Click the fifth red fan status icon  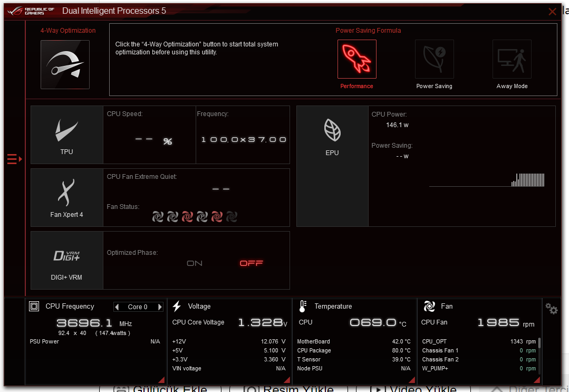pyautogui.click(x=217, y=217)
